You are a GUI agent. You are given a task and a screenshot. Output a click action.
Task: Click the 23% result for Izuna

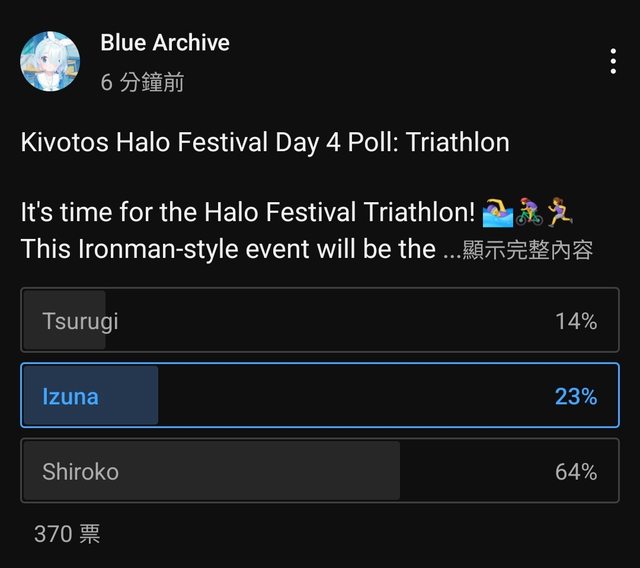[576, 396]
